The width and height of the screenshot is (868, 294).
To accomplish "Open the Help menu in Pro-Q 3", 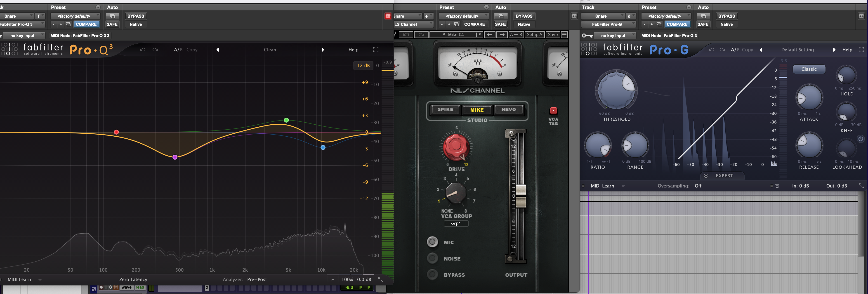I will pos(353,50).
